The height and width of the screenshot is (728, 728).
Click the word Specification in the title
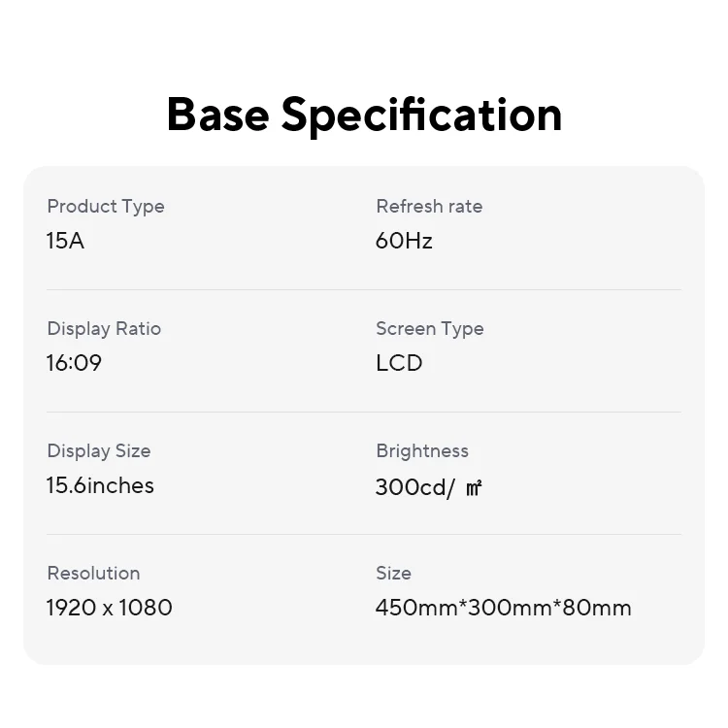[421, 116]
